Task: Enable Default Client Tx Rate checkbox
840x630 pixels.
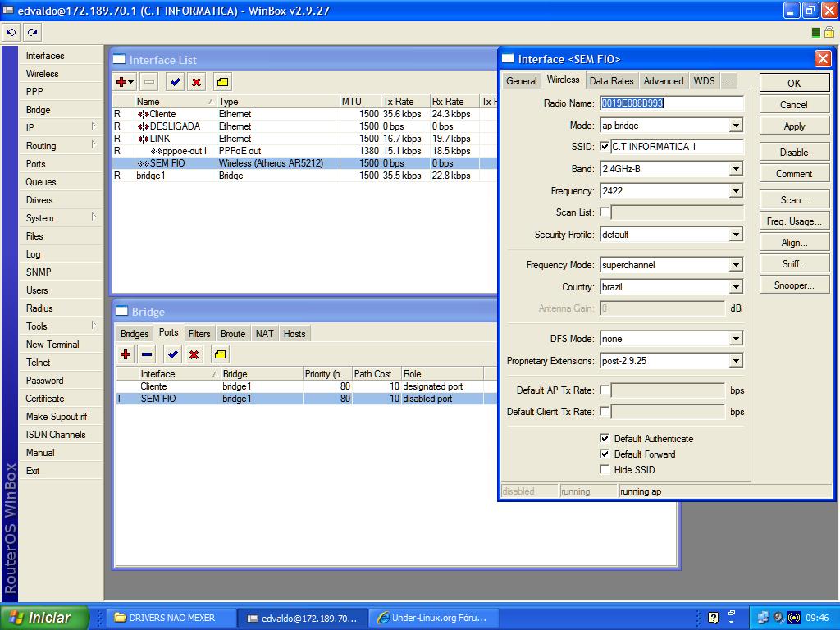Action: pyautogui.click(x=605, y=412)
